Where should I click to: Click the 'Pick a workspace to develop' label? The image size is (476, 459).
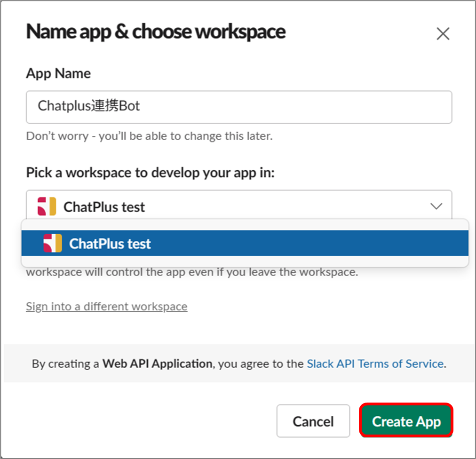tap(150, 173)
